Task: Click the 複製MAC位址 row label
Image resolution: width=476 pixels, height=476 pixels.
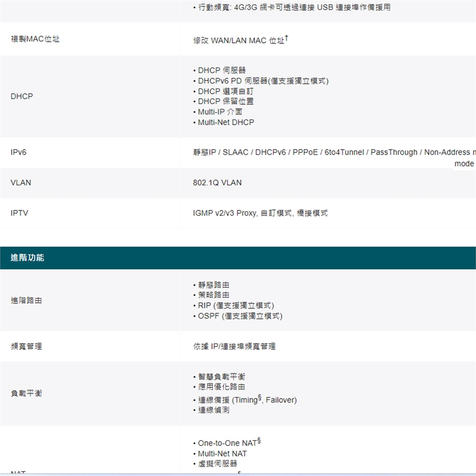Action: (x=35, y=39)
